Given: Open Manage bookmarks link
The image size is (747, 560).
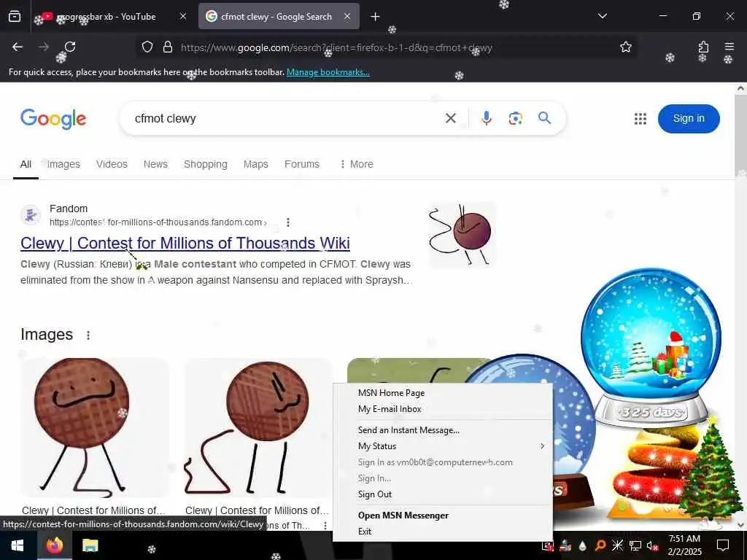Looking at the screenshot, I should pyautogui.click(x=328, y=72).
